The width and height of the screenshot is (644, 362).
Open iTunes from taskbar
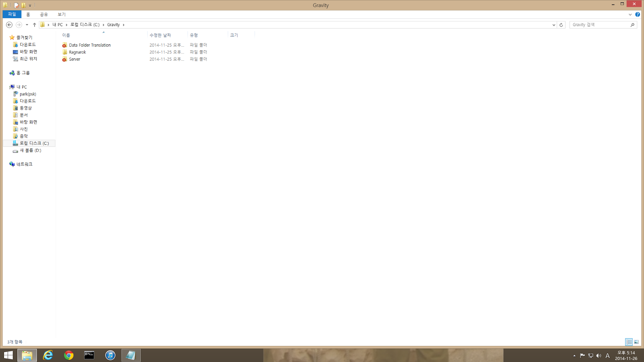[x=110, y=355]
